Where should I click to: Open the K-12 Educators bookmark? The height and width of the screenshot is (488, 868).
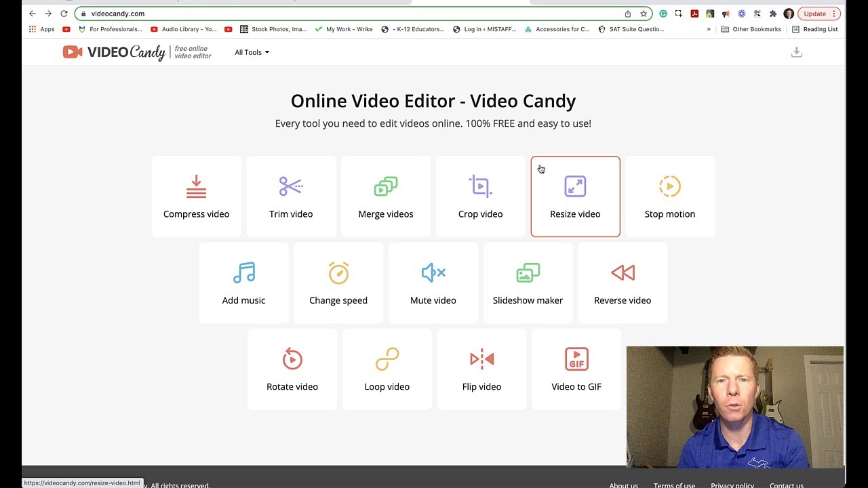click(x=413, y=29)
